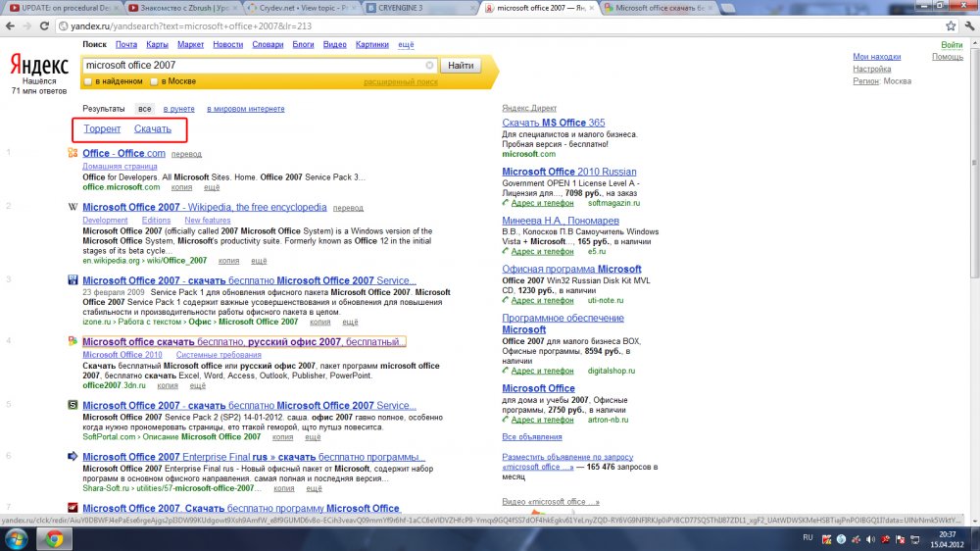Open the Windows Start menu orb
The height and width of the screenshot is (551, 980).
tap(17, 538)
